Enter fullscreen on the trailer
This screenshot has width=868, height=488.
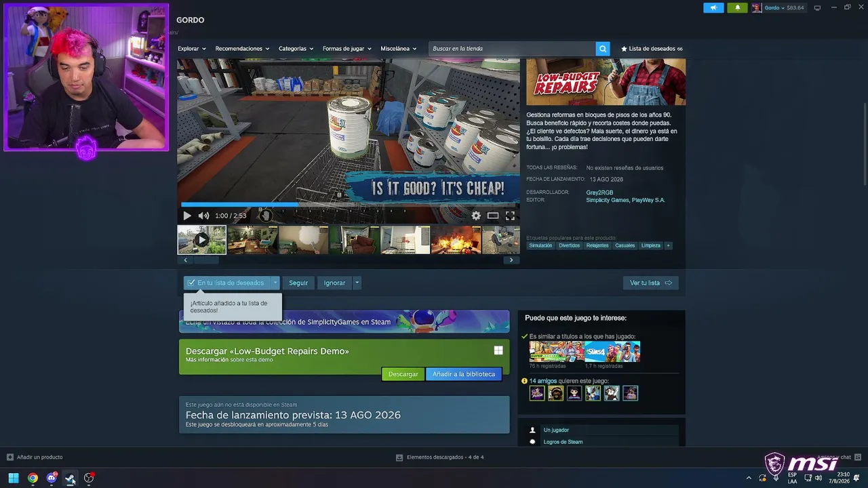510,216
